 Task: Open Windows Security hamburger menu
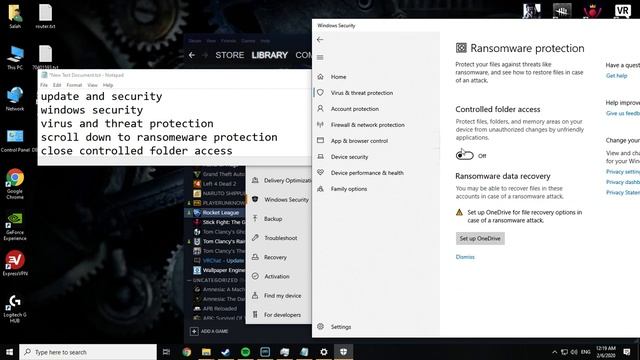(320, 58)
